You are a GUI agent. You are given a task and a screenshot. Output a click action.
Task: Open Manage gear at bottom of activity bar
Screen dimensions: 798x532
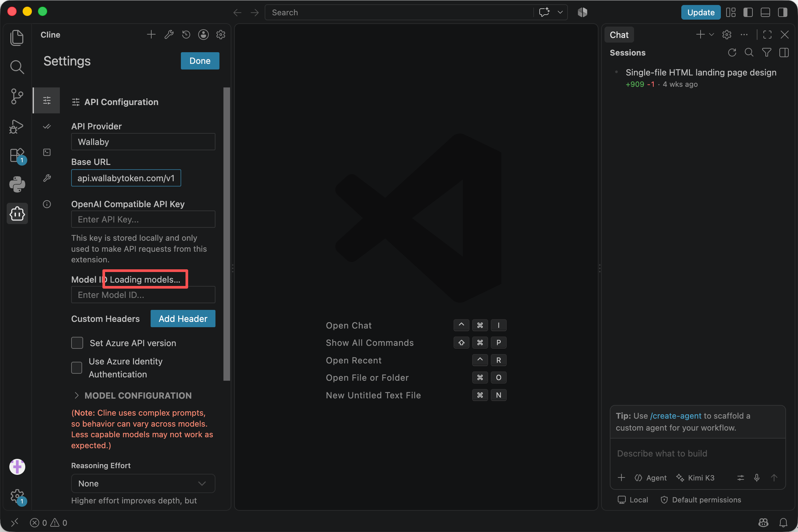17,497
